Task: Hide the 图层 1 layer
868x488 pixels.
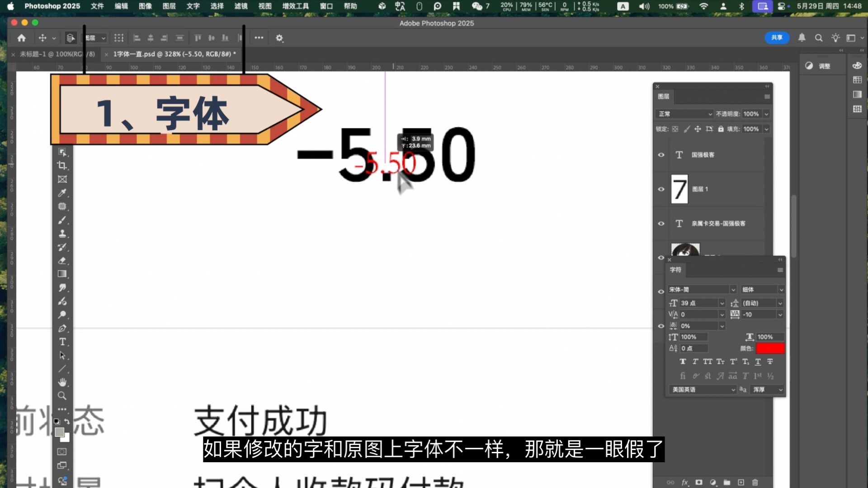Action: tap(661, 189)
